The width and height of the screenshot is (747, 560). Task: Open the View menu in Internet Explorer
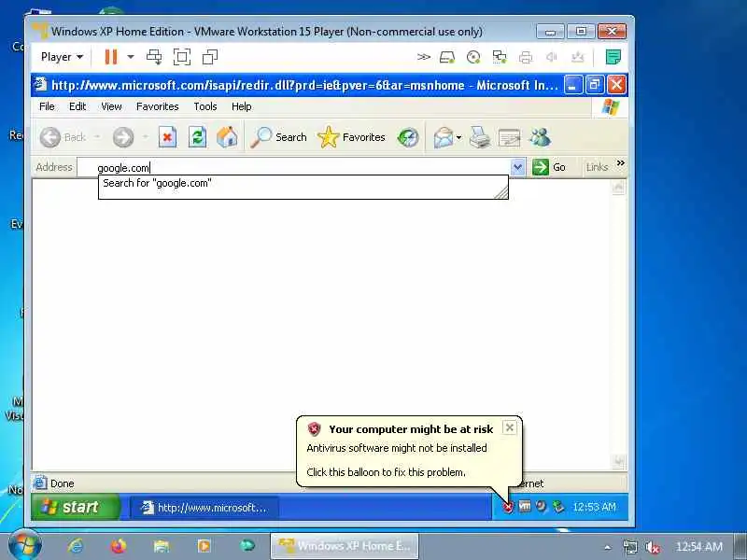(111, 106)
